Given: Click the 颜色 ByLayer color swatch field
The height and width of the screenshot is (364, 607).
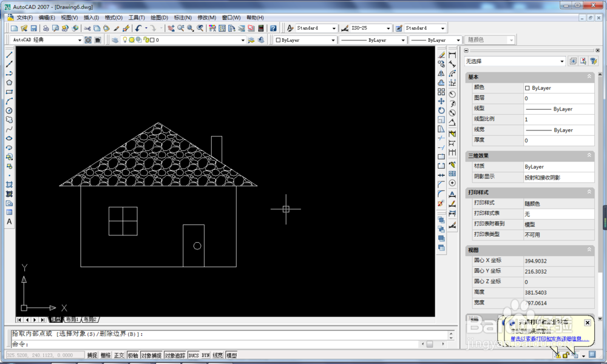Looking at the screenshot, I should [559, 88].
